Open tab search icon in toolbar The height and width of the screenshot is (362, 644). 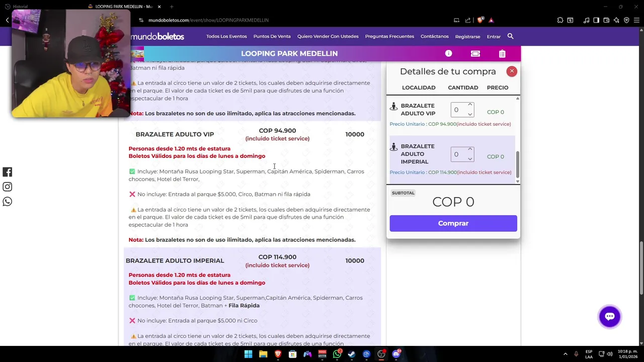[570, 20]
